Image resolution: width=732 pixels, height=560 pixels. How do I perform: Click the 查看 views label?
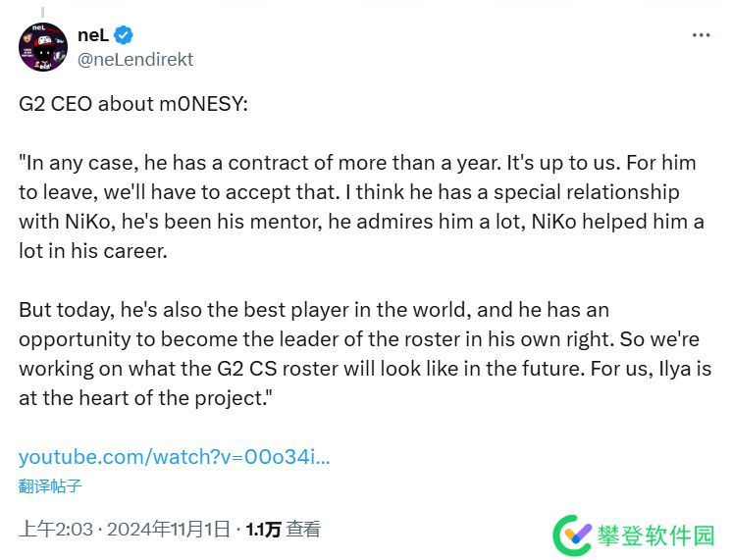[x=303, y=530]
